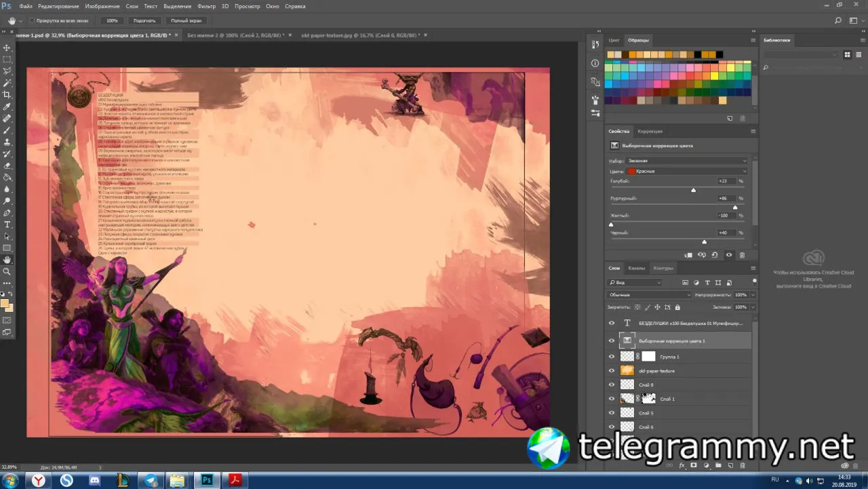This screenshot has width=868, height=489.
Task: Select the Eyedropper tool
Action: pyautogui.click(x=7, y=106)
